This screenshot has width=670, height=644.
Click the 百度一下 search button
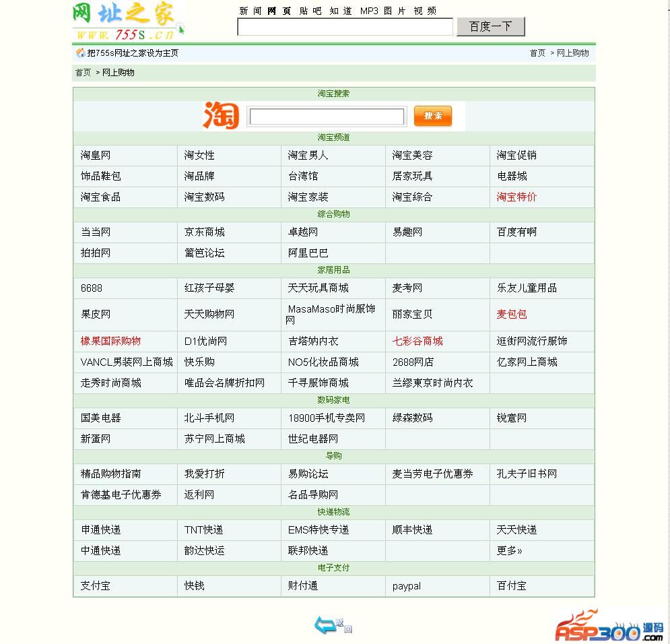coord(490,26)
